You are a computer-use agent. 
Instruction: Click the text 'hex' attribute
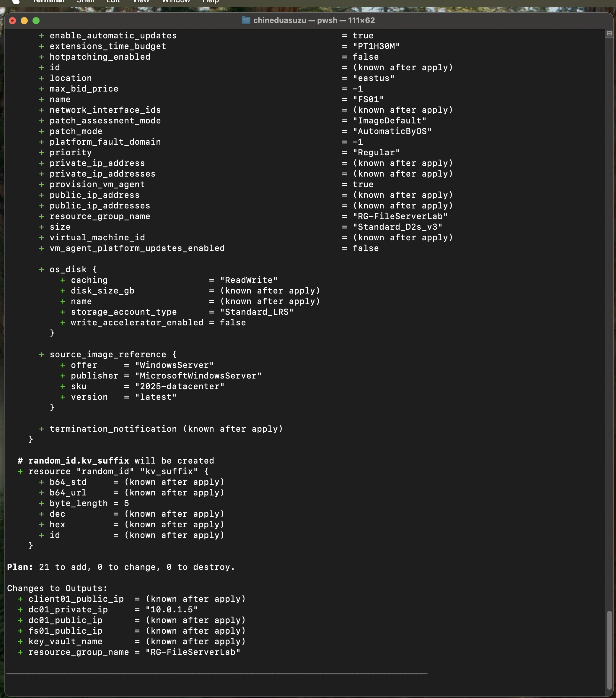tap(57, 524)
